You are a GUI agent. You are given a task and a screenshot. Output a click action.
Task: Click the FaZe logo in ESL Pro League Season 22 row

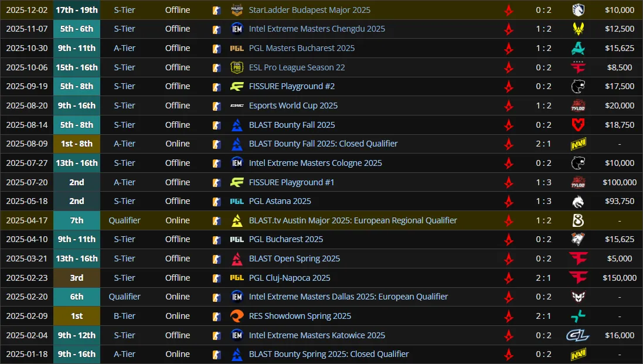[x=578, y=67]
